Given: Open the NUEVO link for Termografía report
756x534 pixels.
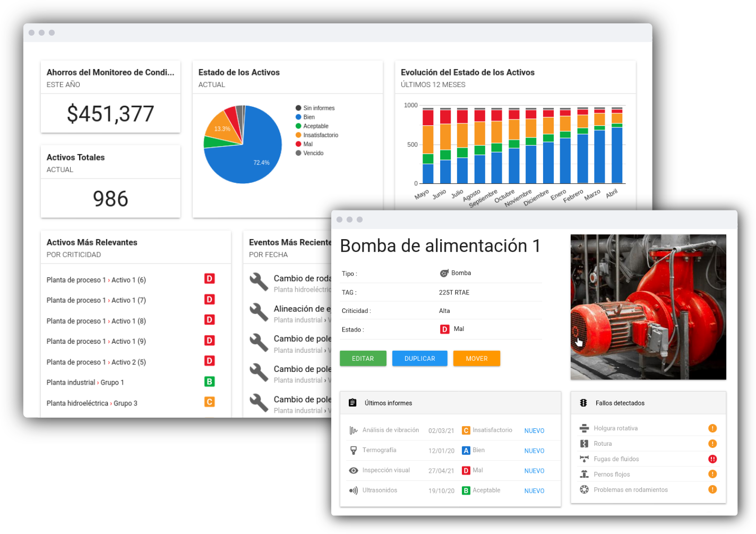Looking at the screenshot, I should [534, 451].
